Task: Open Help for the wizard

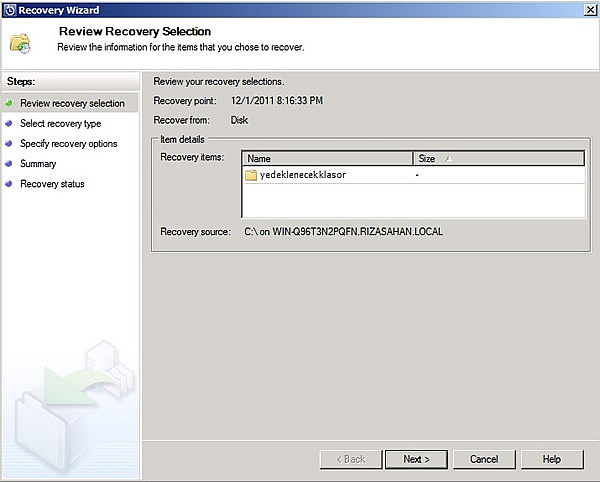Action: 552,459
